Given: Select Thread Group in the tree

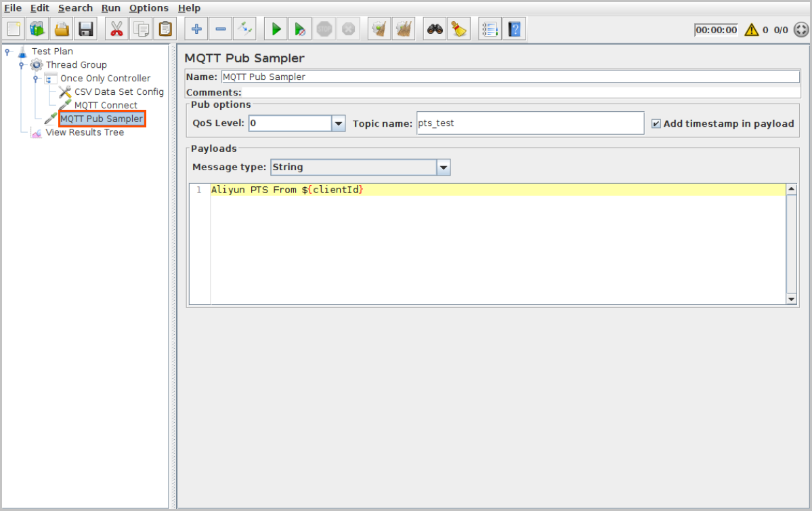Looking at the screenshot, I should [76, 65].
